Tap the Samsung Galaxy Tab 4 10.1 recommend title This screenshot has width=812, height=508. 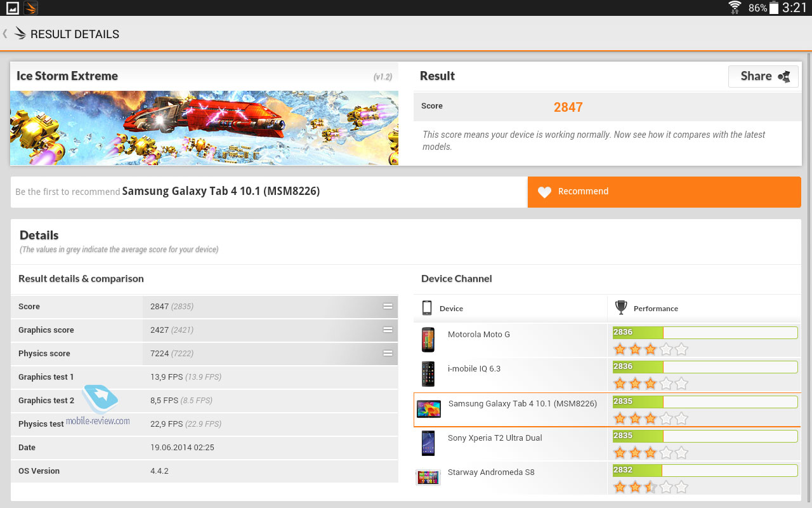tap(221, 191)
